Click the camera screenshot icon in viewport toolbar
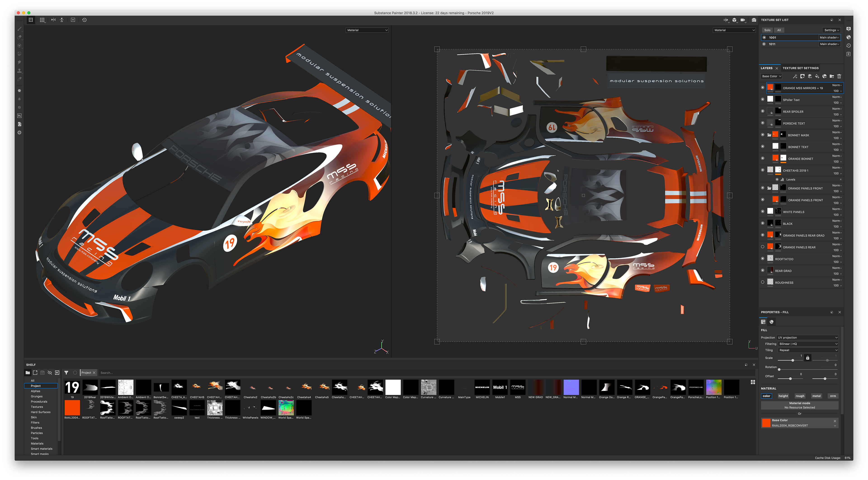 tap(754, 20)
